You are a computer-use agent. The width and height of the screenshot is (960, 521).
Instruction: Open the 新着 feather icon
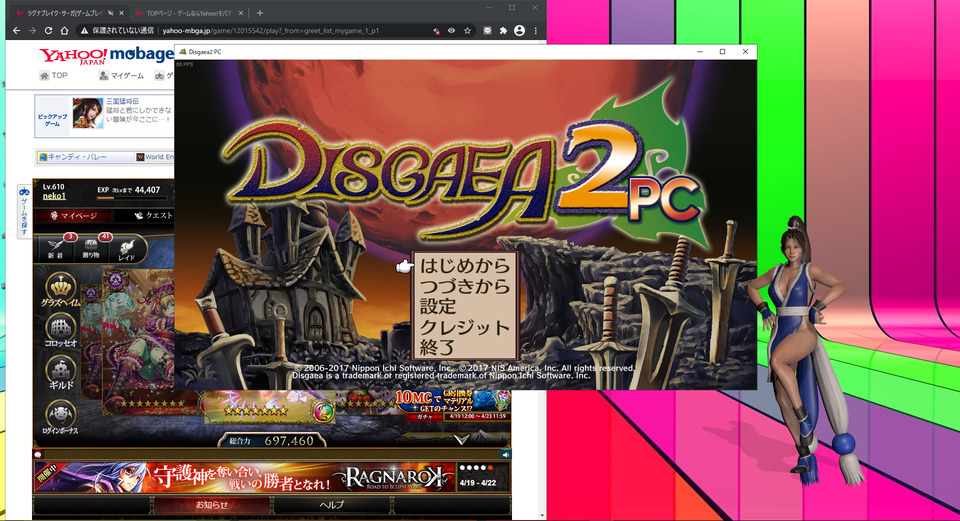click(x=56, y=248)
